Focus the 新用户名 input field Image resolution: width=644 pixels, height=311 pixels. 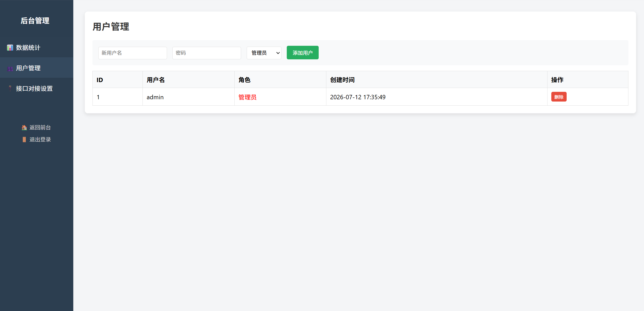133,53
